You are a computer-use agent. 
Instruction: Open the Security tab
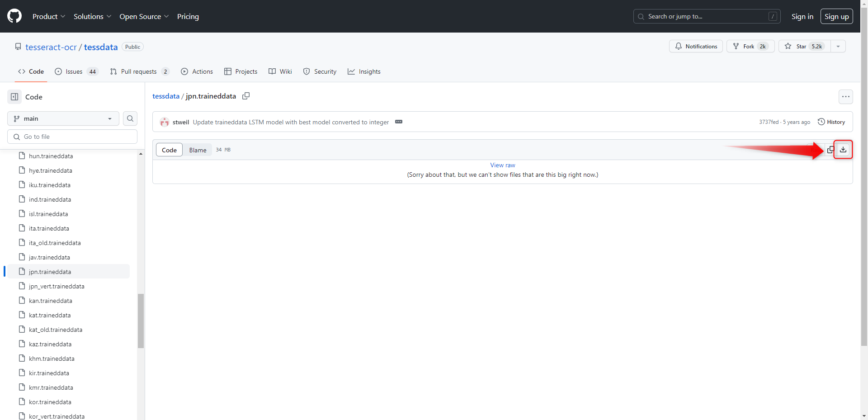click(320, 71)
